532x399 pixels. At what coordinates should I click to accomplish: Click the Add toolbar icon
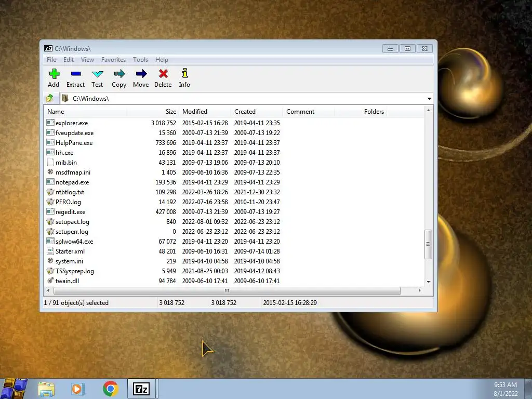(54, 74)
